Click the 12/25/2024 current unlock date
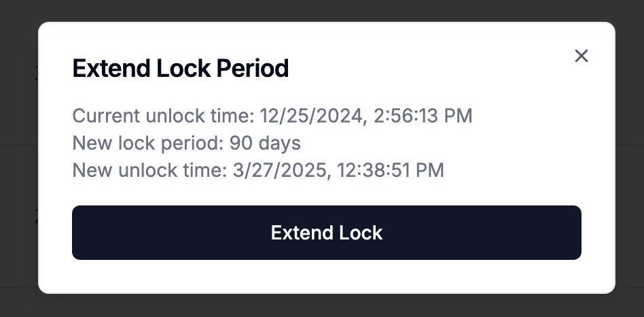Viewport: 644px width, 317px height. click(311, 116)
